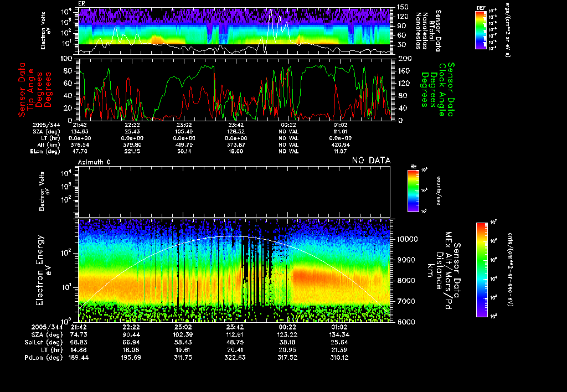Screen dimensions: 567x392
Task: Select the SZA value 102.39
Action: (183, 334)
